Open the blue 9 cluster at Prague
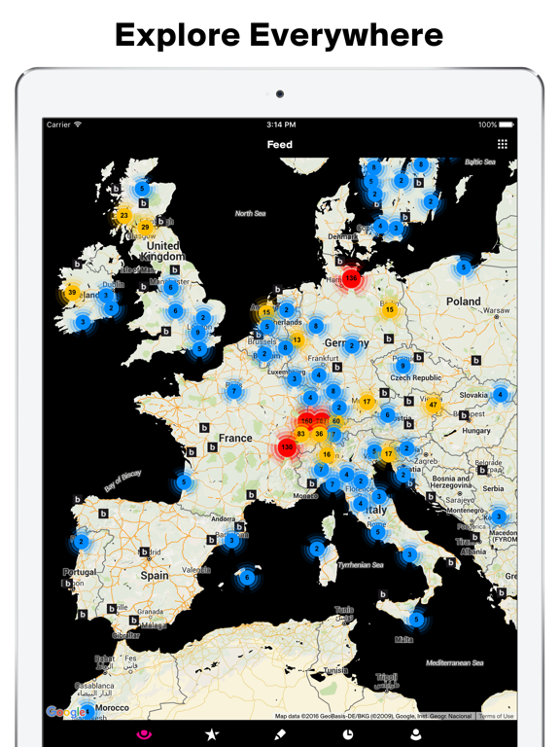Viewport: 560px width, 747px height. [402, 366]
